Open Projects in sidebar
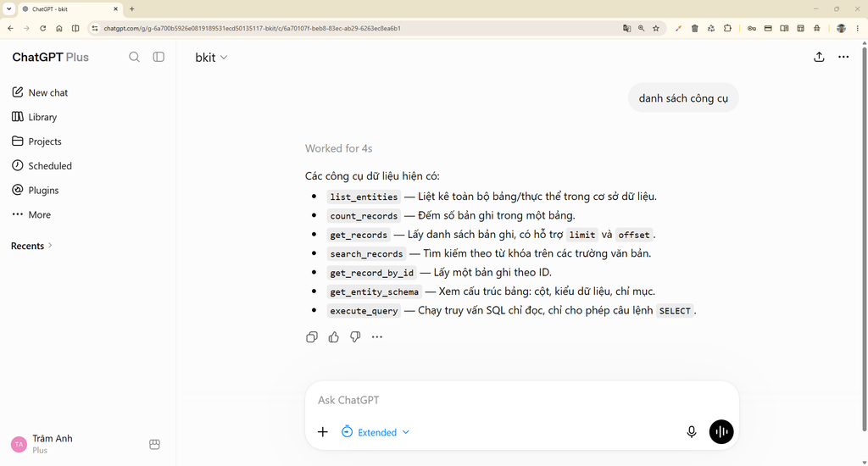Screen dimensions: 868x466 36,141
